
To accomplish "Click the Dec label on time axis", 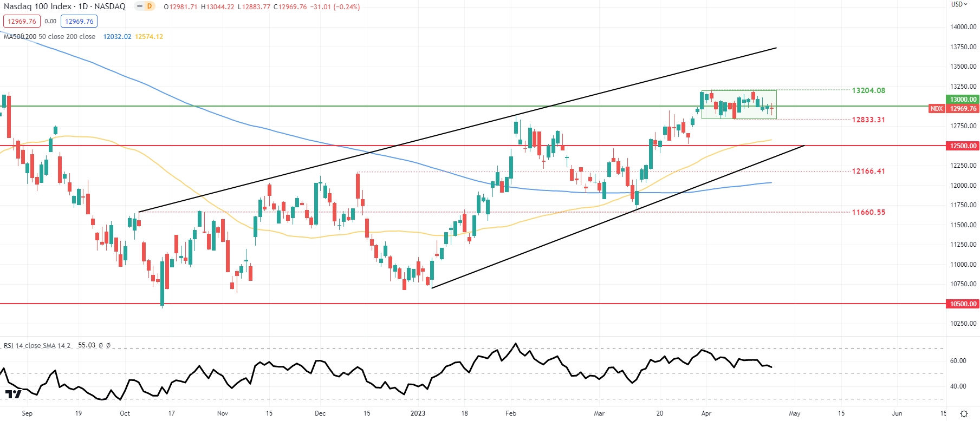I will (x=320, y=413).
